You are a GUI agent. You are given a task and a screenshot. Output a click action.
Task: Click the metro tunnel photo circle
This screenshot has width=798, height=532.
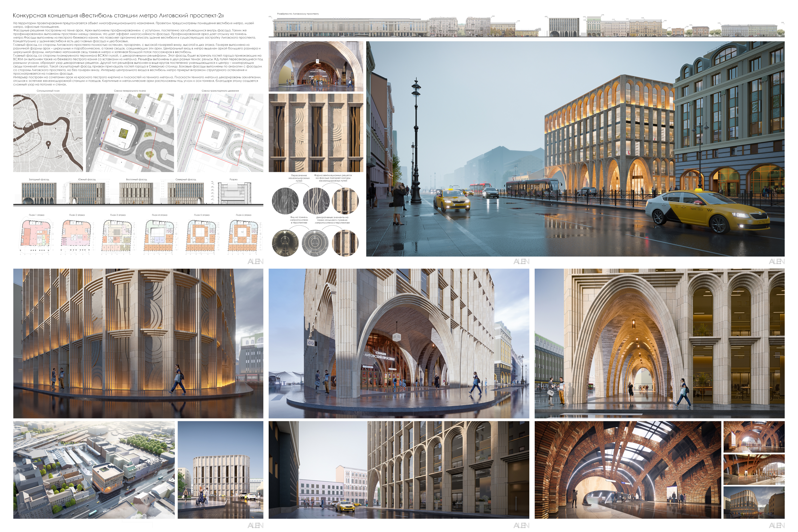click(x=285, y=243)
